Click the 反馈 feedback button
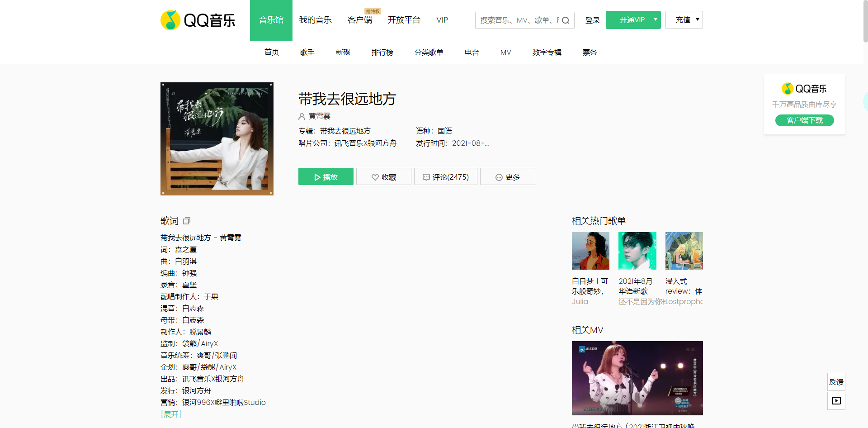 836,382
